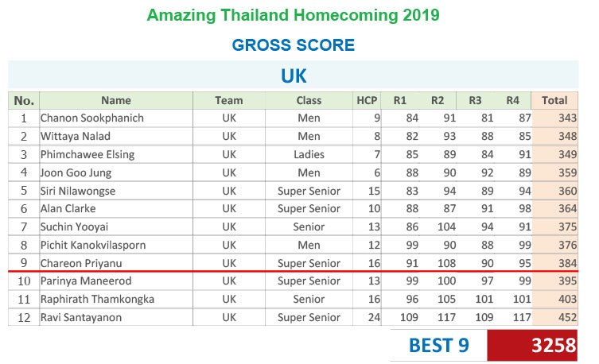
Task: Click the UK team title banner
Action: 293,76
